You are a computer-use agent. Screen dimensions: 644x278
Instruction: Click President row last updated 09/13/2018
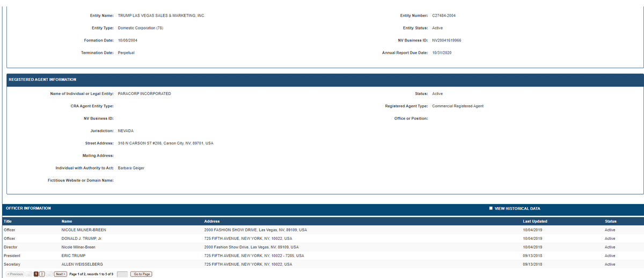[x=532, y=255]
